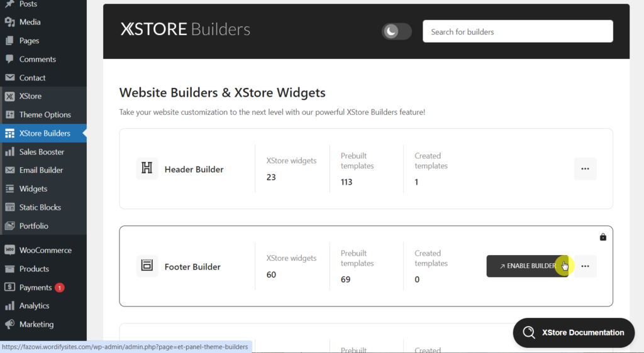Open WooCommerce menu item
644x353 pixels.
point(43,250)
